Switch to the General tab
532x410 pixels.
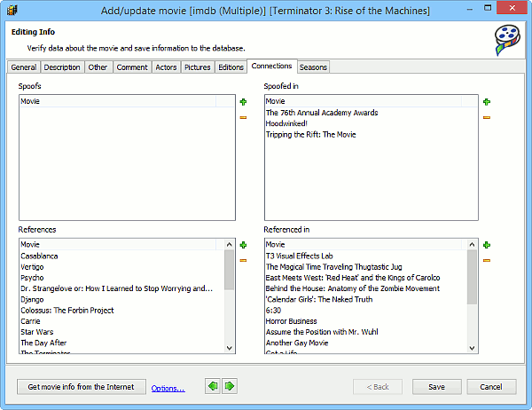pyautogui.click(x=24, y=67)
